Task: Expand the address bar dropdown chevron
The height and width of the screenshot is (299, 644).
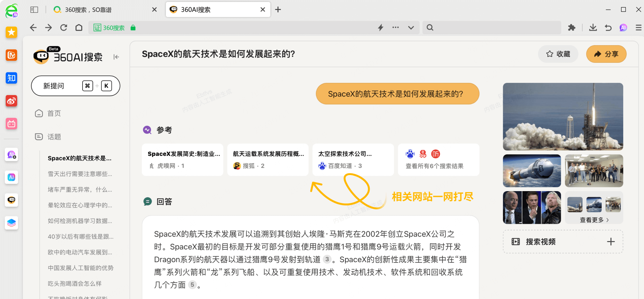Action: [411, 28]
